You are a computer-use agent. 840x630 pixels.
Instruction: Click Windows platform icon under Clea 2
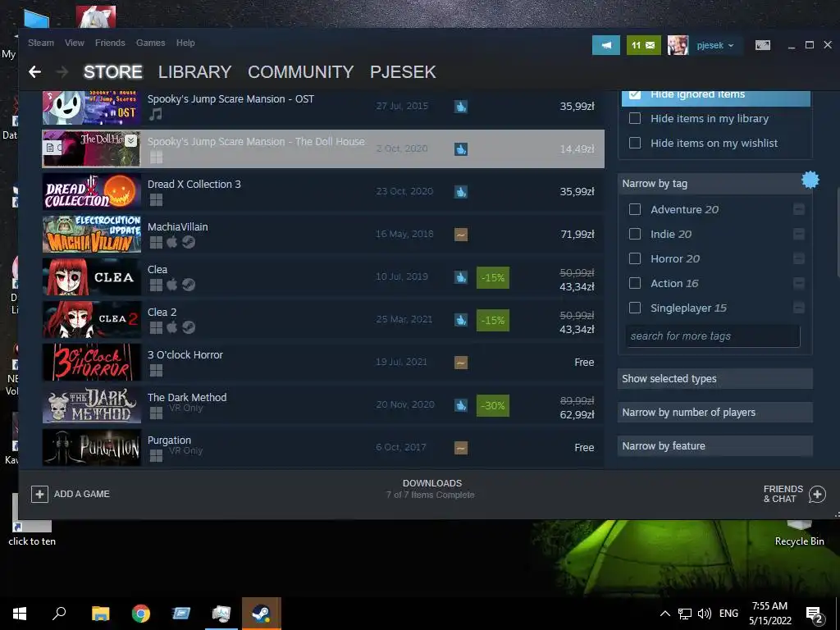(156, 327)
